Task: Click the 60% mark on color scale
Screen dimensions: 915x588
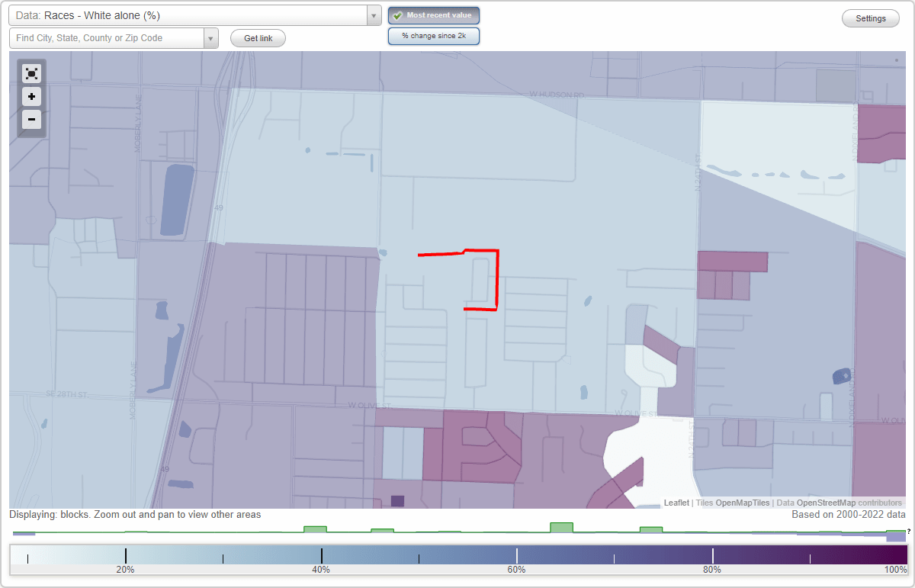Action: [x=516, y=570]
